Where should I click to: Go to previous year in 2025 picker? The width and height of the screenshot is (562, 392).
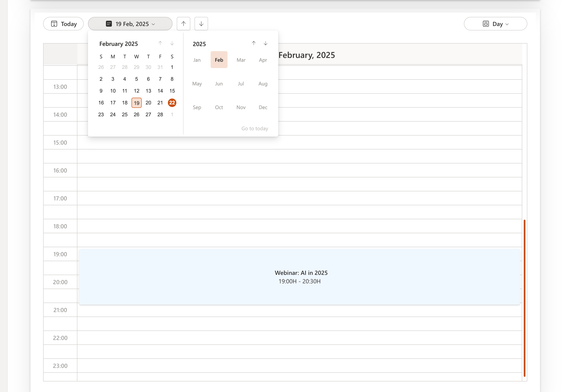pyautogui.click(x=254, y=43)
